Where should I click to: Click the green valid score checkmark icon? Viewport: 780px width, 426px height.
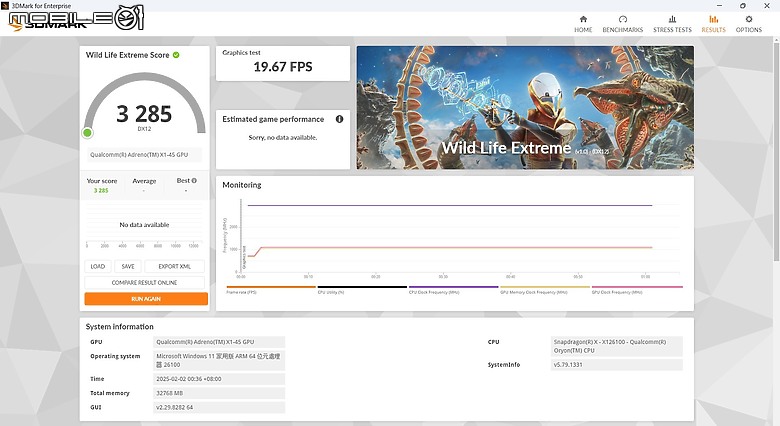click(x=176, y=55)
